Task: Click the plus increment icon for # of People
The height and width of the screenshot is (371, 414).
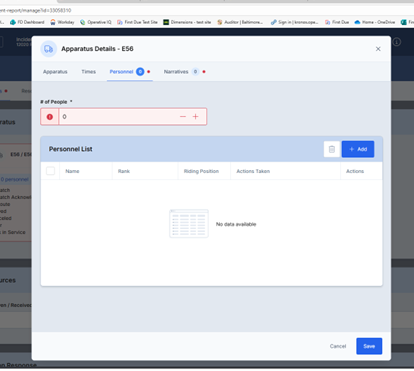Action: point(195,117)
